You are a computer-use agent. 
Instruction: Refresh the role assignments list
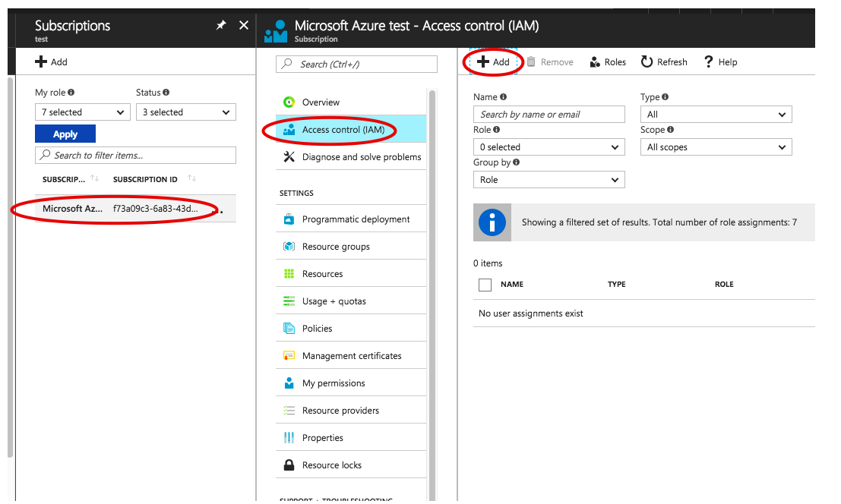[664, 62]
